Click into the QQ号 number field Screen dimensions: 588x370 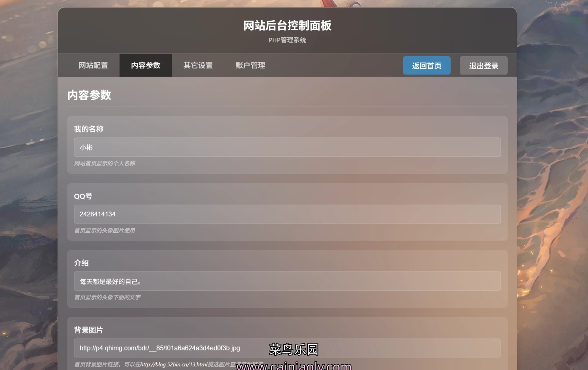click(x=287, y=214)
